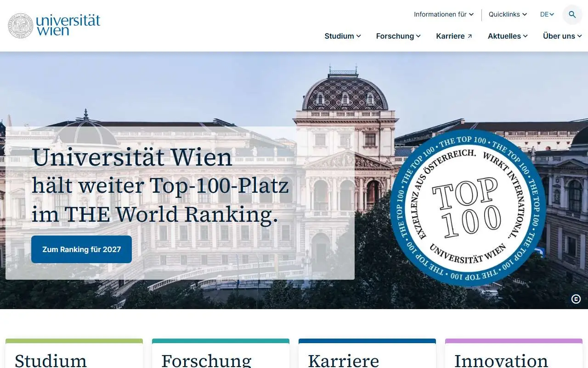Click Zum Ranking für 2027 button

pos(81,249)
